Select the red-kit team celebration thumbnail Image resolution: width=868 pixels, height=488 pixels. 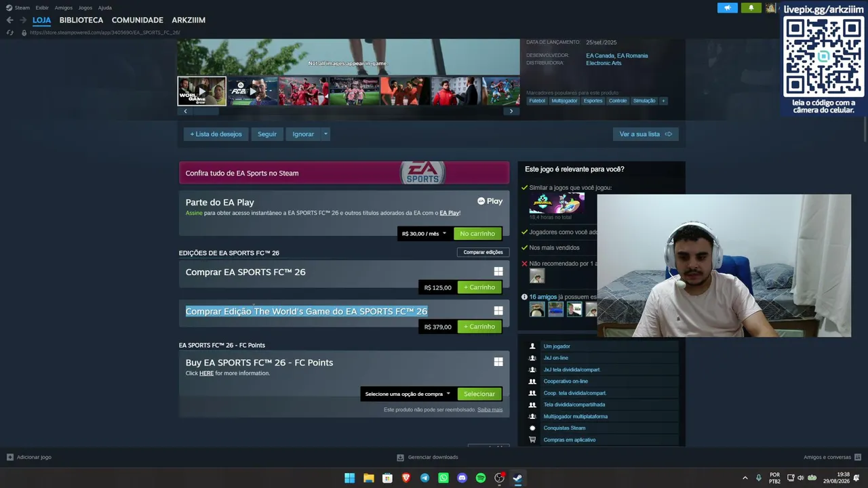point(303,91)
